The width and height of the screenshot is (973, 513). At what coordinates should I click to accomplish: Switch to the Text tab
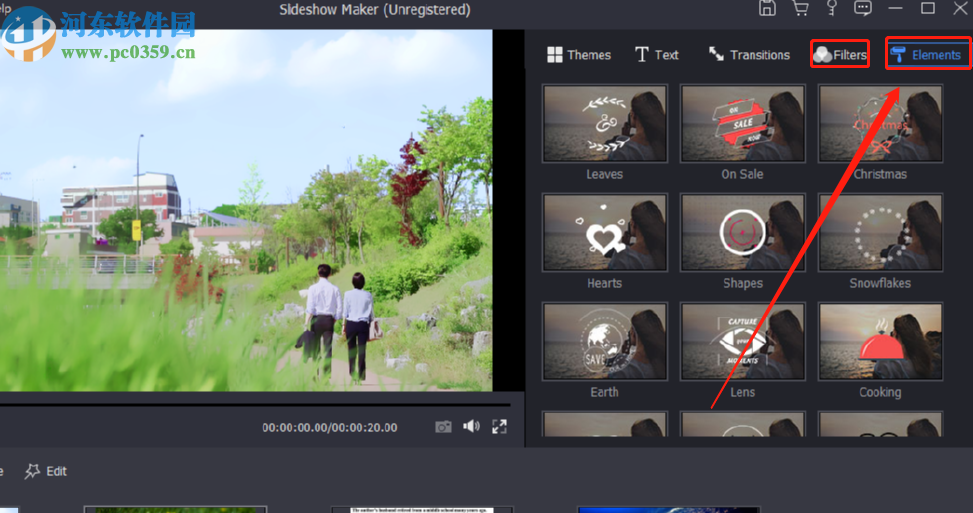657,55
